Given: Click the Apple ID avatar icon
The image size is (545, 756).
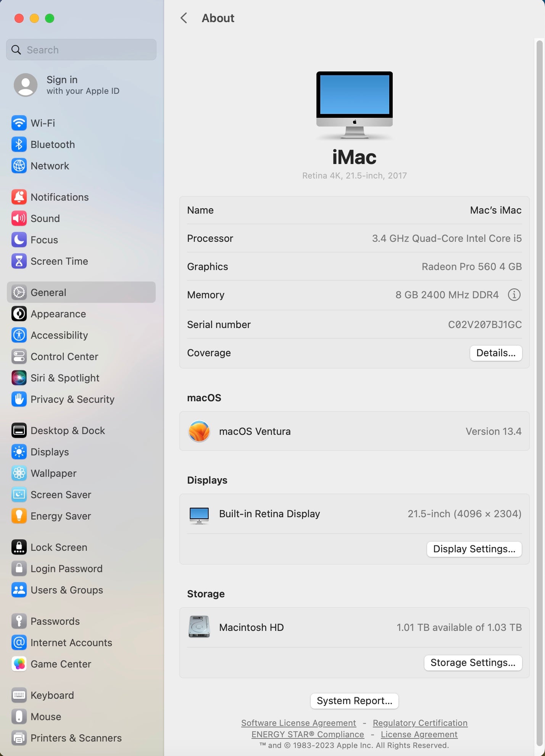Looking at the screenshot, I should [x=26, y=85].
